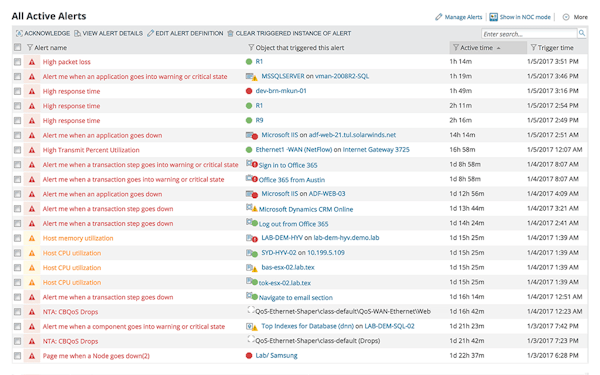Check the Host memory utilization checkbox
The width and height of the screenshot is (600, 375).
point(18,238)
